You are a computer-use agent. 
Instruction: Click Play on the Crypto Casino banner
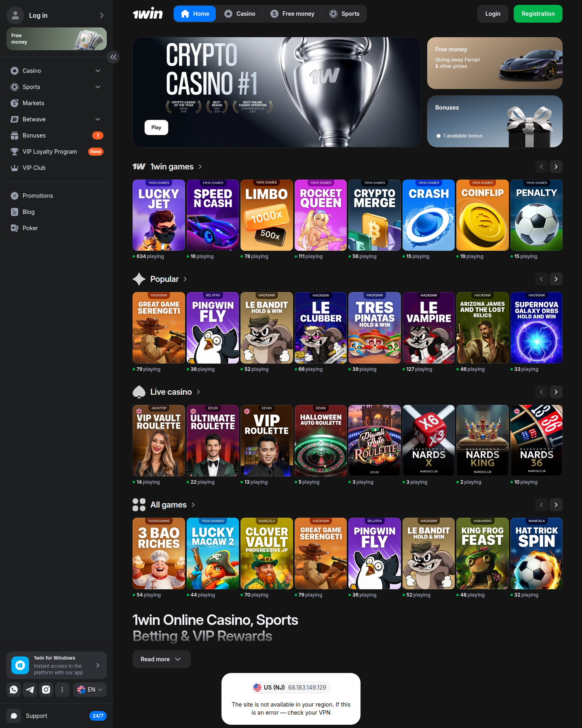[156, 127]
